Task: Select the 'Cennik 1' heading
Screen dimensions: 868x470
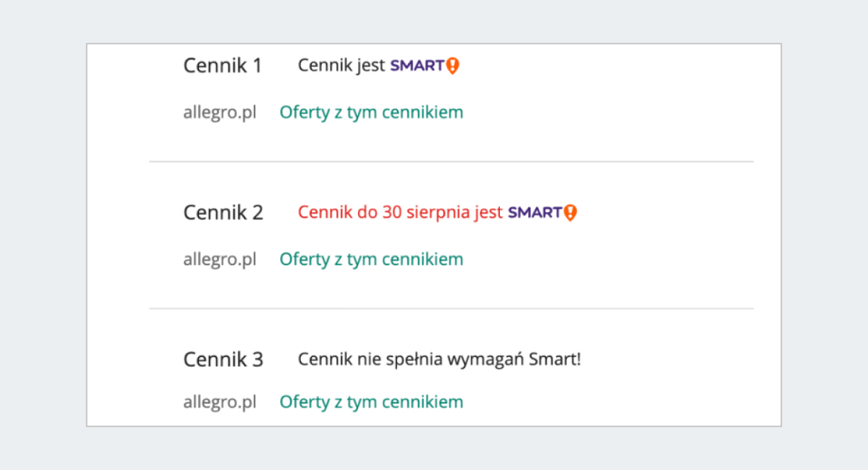Action: (x=222, y=65)
